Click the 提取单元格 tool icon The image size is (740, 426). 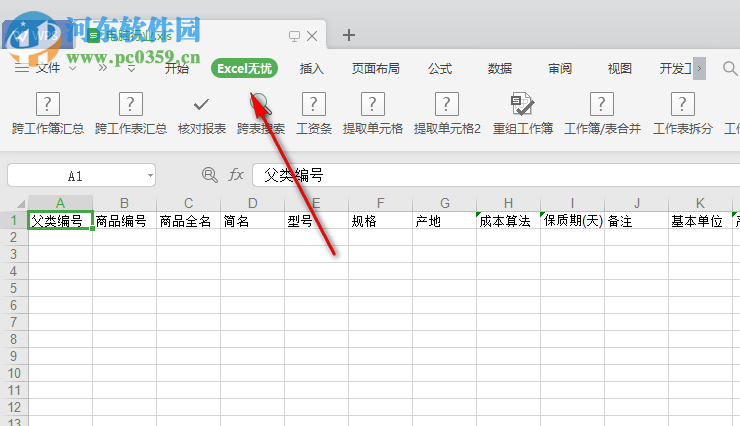(373, 104)
